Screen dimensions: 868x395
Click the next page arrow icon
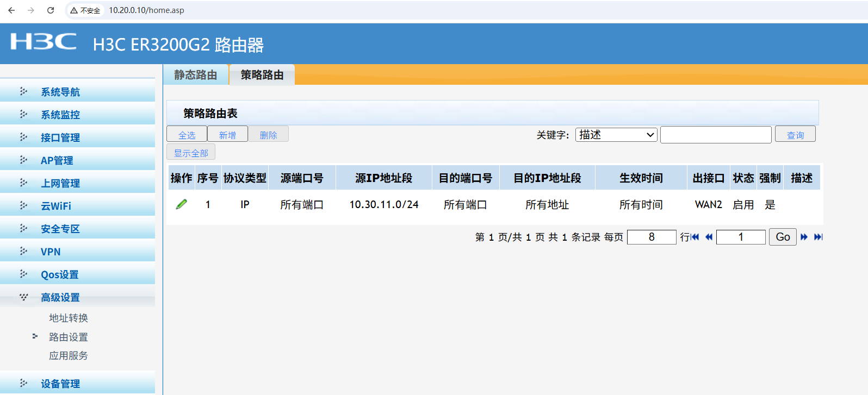click(x=804, y=237)
